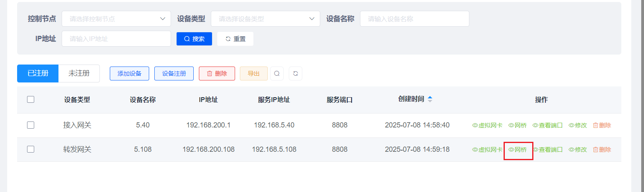Click 修改 for the 转发网关 row
644x192 pixels.
pyautogui.click(x=578, y=149)
